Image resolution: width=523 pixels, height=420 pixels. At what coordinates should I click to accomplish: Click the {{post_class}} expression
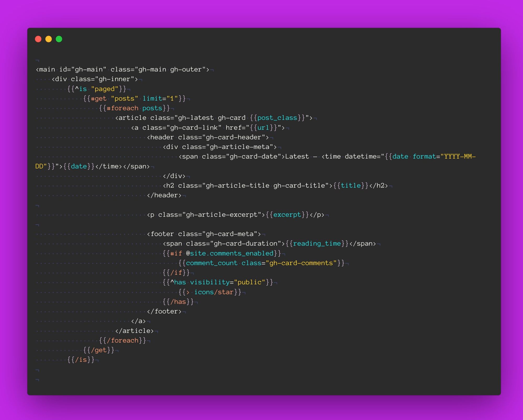277,118
